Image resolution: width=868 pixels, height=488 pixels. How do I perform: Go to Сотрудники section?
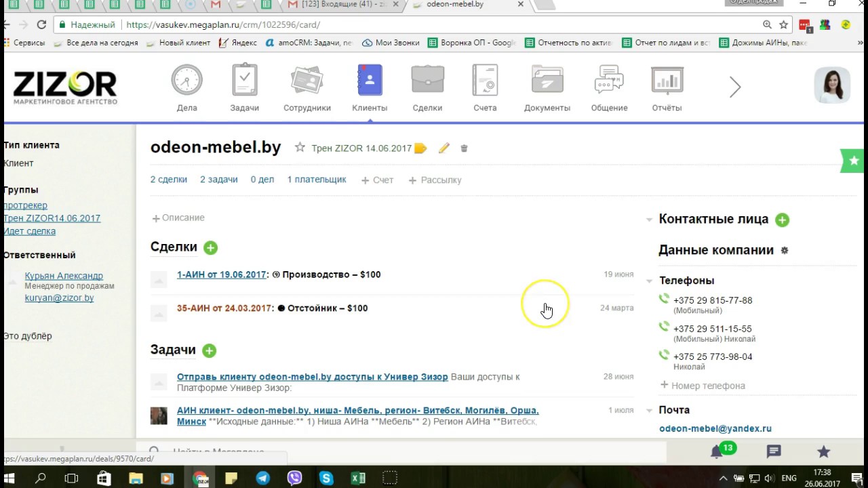coord(307,88)
